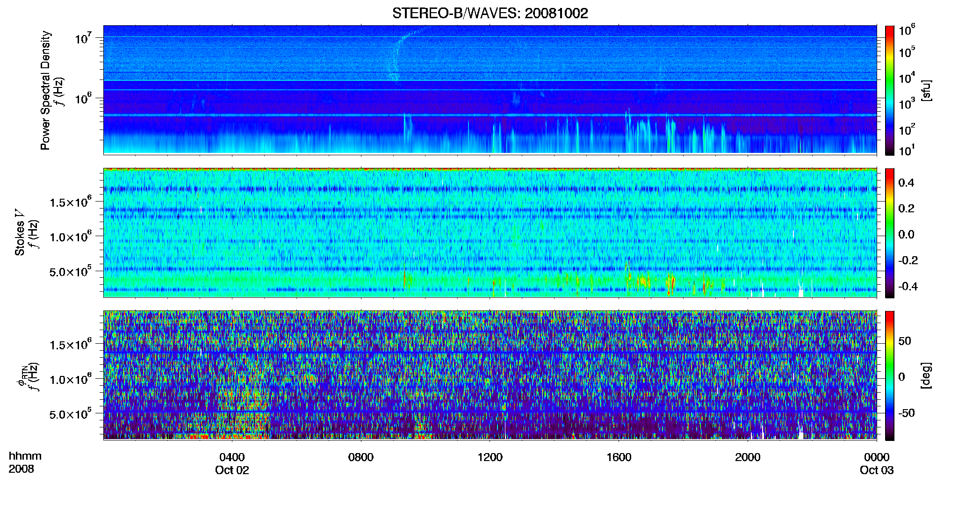Click the 0.0 value on Stokes colorbar

pos(906,235)
